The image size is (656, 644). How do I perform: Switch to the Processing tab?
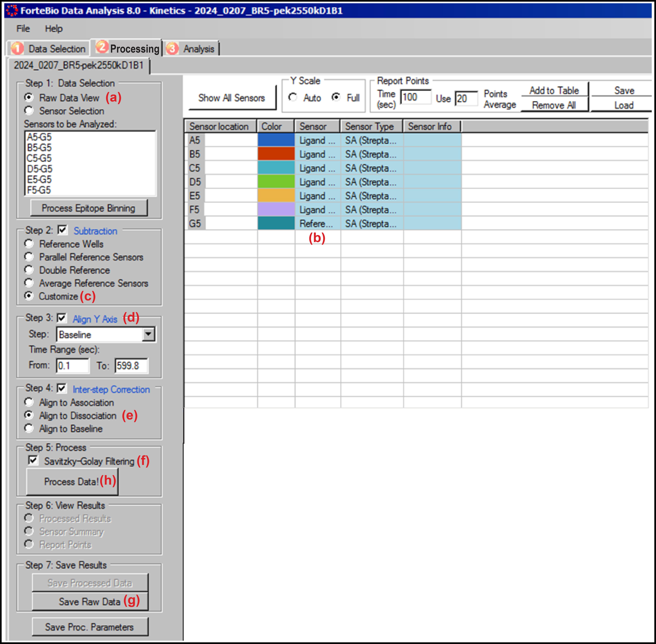point(127,48)
